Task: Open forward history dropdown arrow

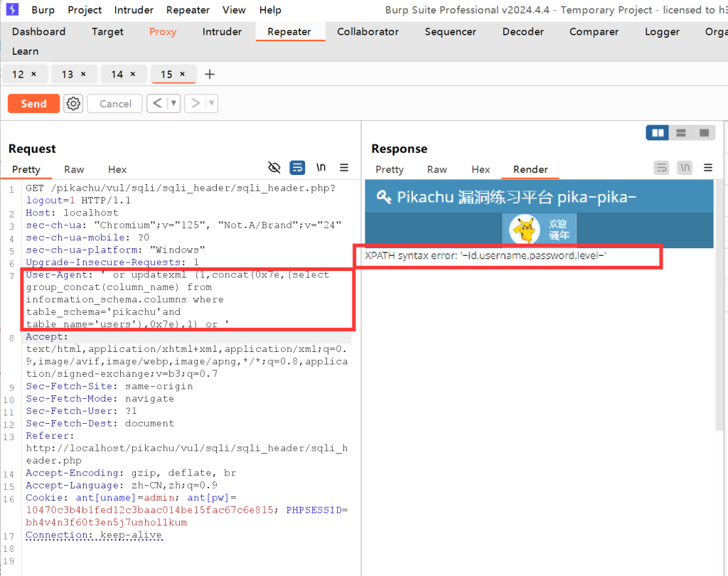Action: click(x=211, y=103)
